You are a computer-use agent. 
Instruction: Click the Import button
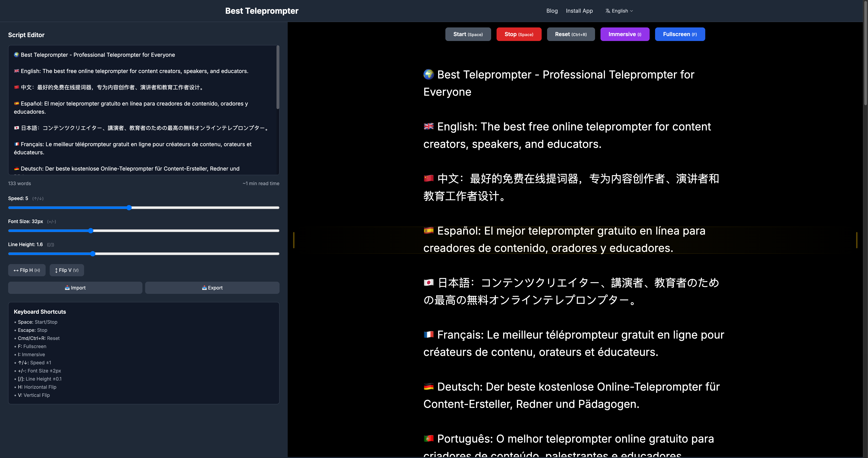click(x=75, y=288)
